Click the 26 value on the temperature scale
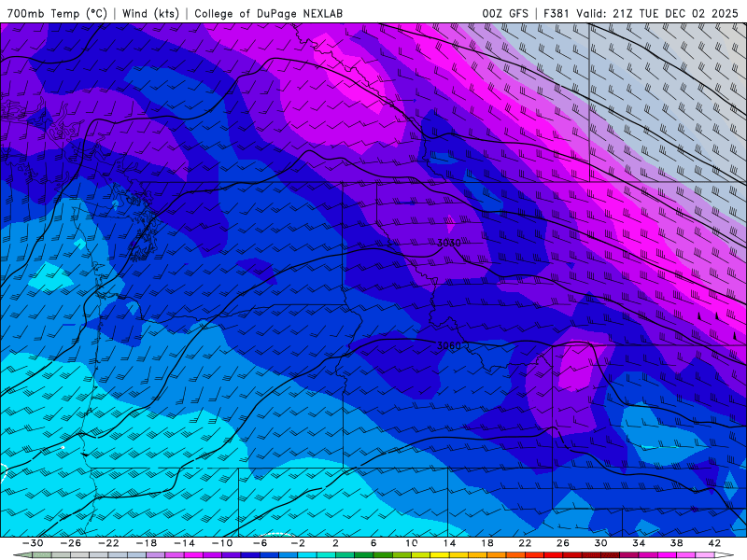Viewport: 747px width, 560px height. click(563, 543)
